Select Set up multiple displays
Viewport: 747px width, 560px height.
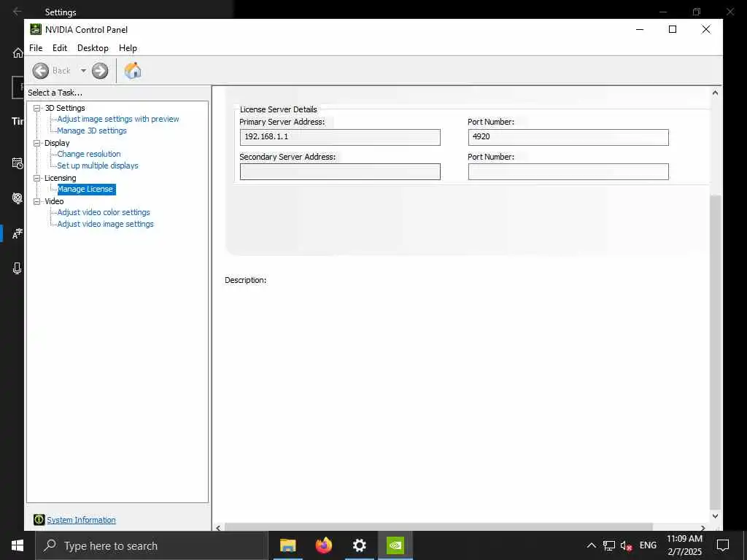click(98, 166)
